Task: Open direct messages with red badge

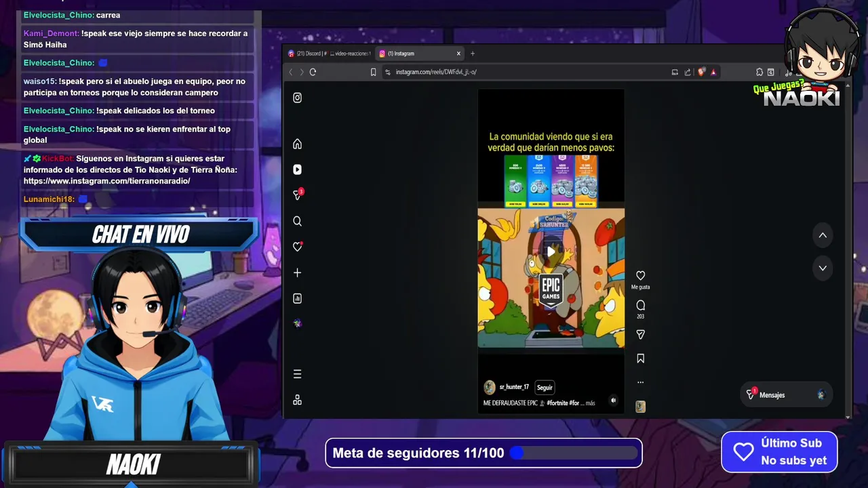Action: 297,195
